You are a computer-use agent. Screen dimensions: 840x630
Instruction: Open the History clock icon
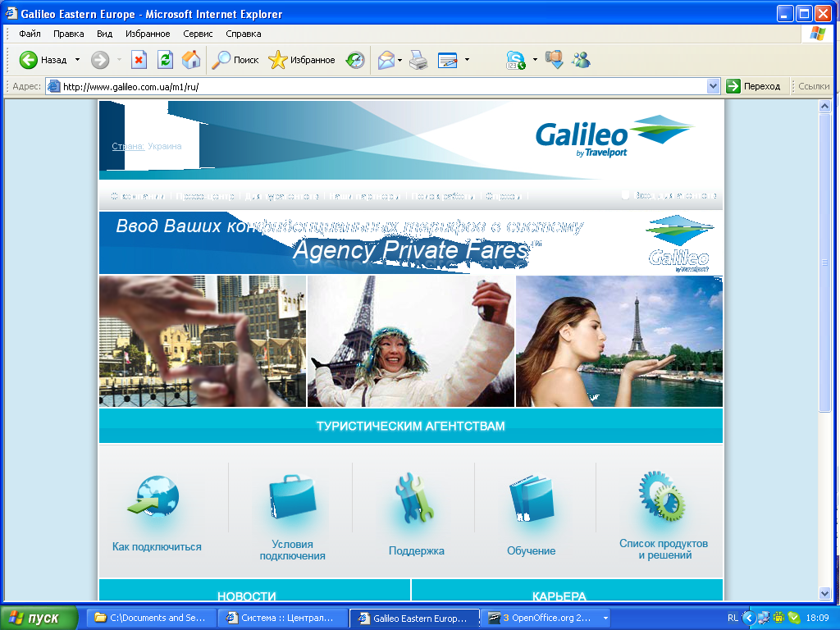(x=355, y=59)
